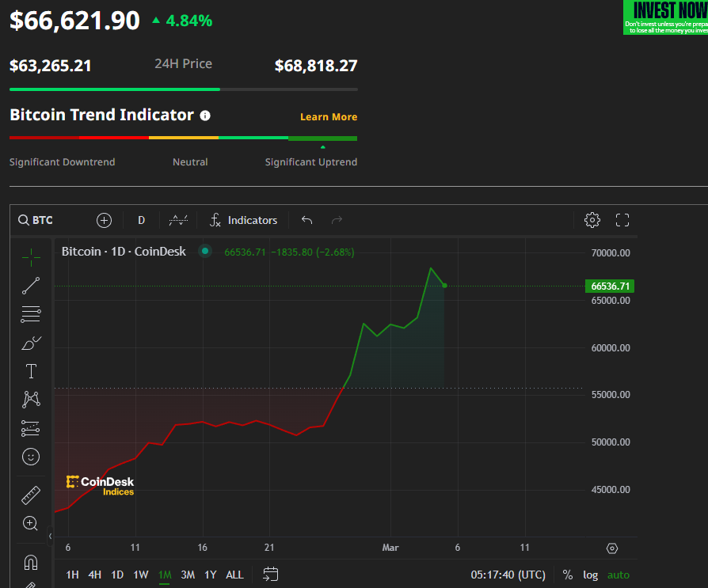The image size is (708, 588).
Task: Collapse the drawing toolbar with the chevron
Action: 49,536
